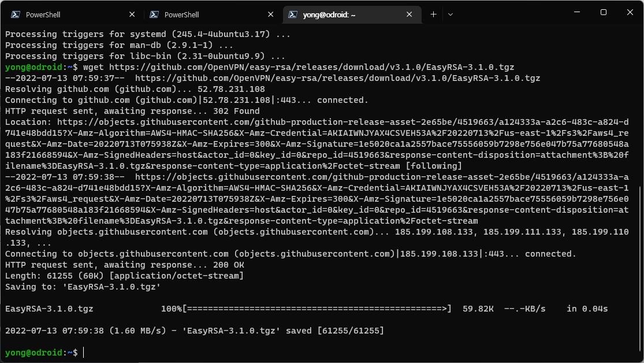The height and width of the screenshot is (363, 644).
Task: Click the yong@odroid tab's terminal icon
Action: click(x=293, y=14)
